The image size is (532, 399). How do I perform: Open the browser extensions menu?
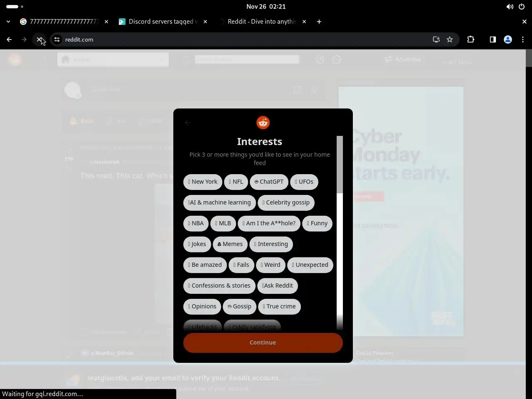(470, 39)
